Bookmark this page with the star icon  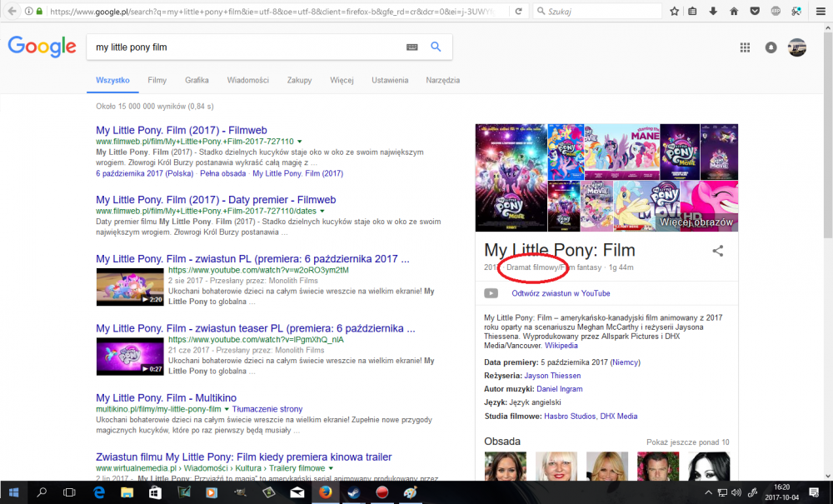click(674, 12)
